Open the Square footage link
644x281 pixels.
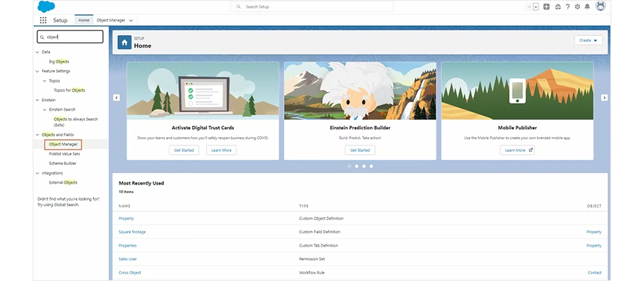pos(132,232)
